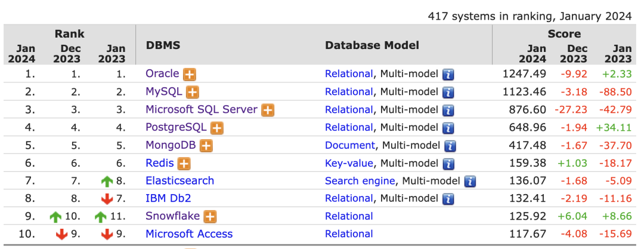644x249 pixels.
Task: Go to the IBM Db2 page
Action: coord(168,198)
